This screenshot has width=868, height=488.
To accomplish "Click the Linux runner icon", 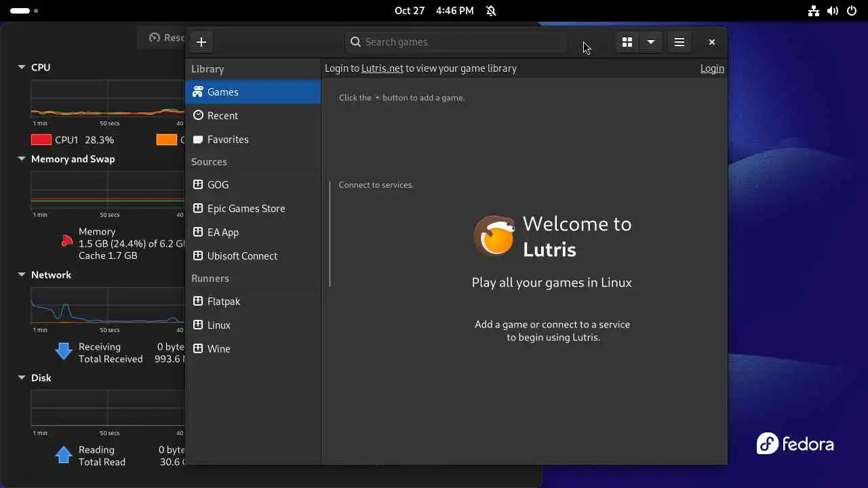I will click(x=198, y=325).
